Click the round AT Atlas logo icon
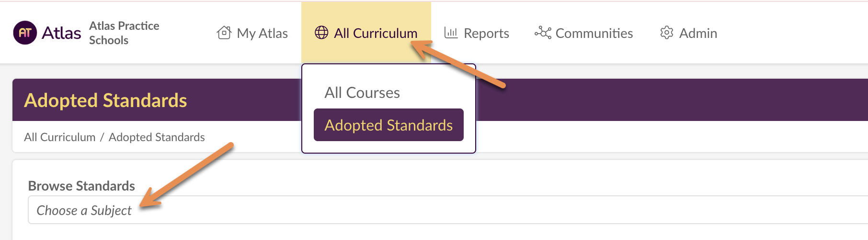 point(25,33)
